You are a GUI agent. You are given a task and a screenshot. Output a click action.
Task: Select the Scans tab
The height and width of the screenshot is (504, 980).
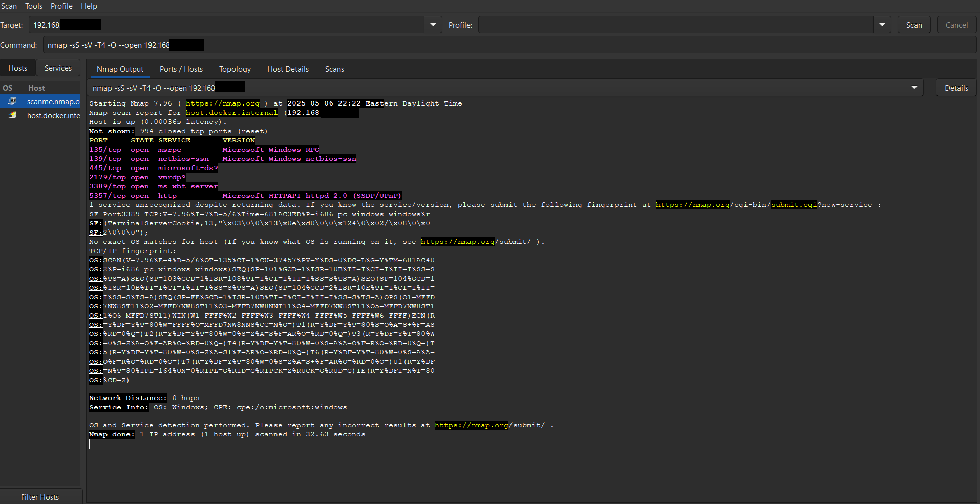[x=334, y=69]
